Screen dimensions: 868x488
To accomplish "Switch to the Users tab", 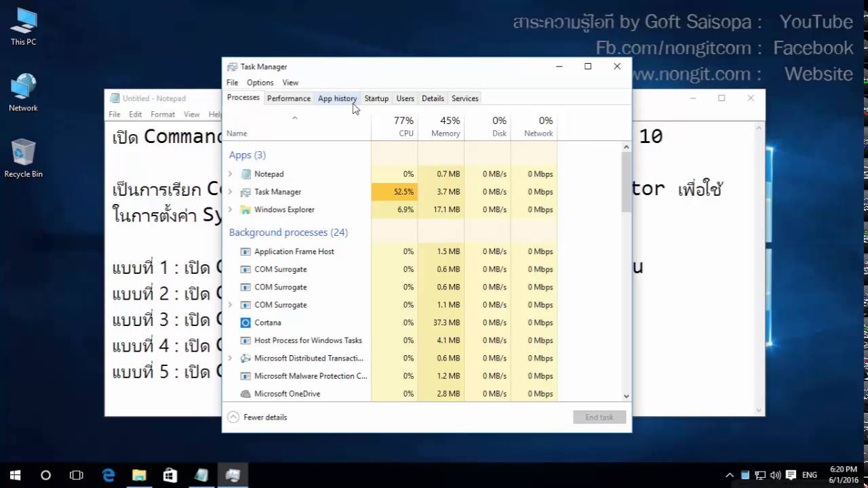I will pyautogui.click(x=405, y=98).
